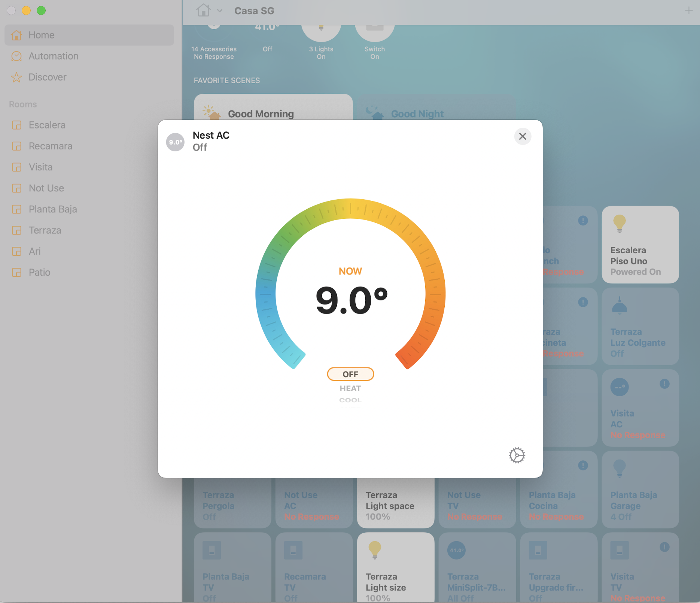Select the Escalera room
The image size is (700, 603).
tap(89, 125)
